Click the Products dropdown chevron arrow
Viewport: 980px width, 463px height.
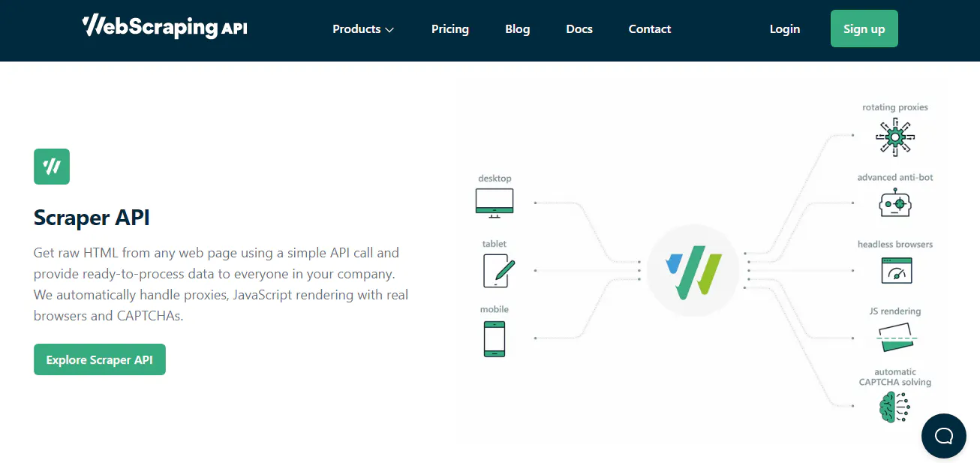[390, 30]
